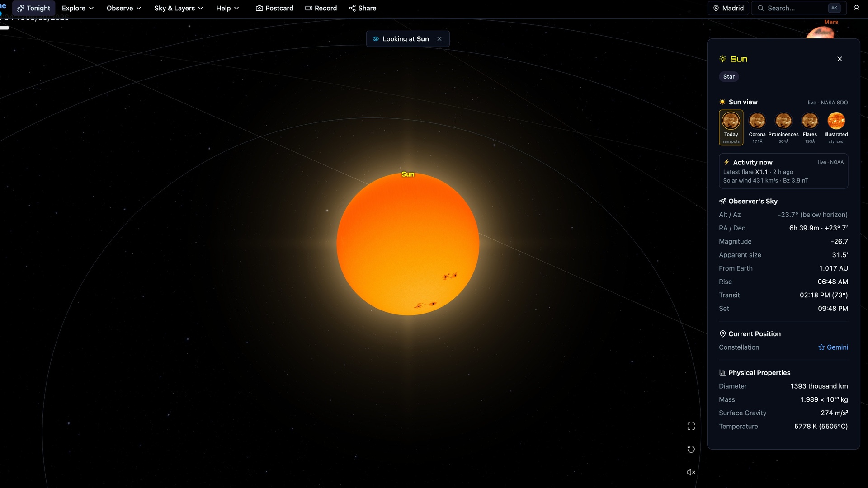Click the Postcard camera icon

pyautogui.click(x=259, y=8)
